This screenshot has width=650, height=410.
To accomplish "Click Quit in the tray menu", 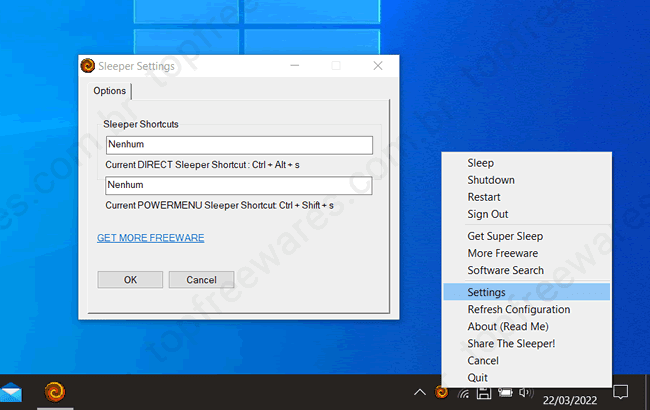I will pyautogui.click(x=478, y=377).
